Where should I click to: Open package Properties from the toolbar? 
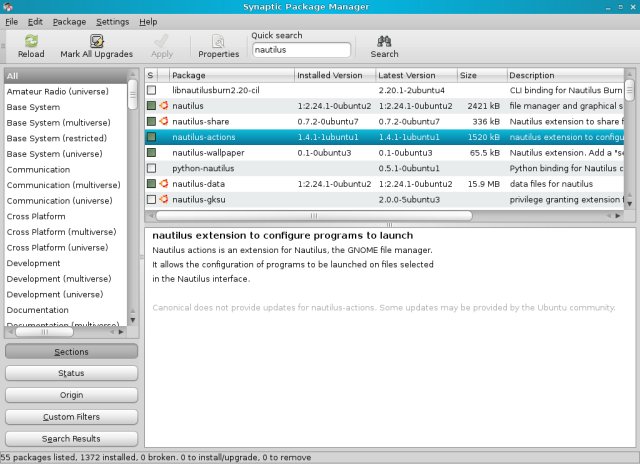(x=218, y=47)
